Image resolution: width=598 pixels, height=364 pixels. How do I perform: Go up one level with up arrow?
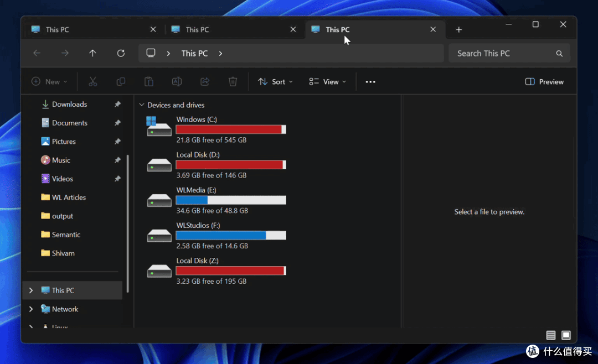point(92,53)
